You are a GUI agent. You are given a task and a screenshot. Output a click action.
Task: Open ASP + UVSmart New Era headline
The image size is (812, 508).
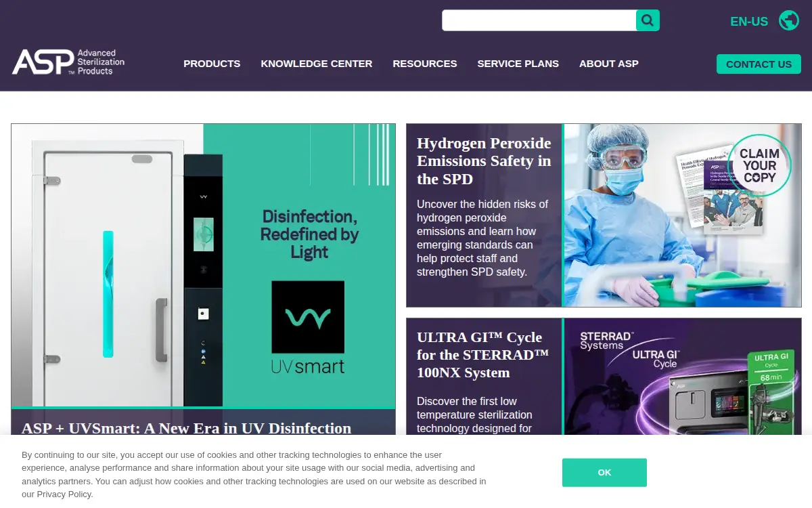[187, 428]
